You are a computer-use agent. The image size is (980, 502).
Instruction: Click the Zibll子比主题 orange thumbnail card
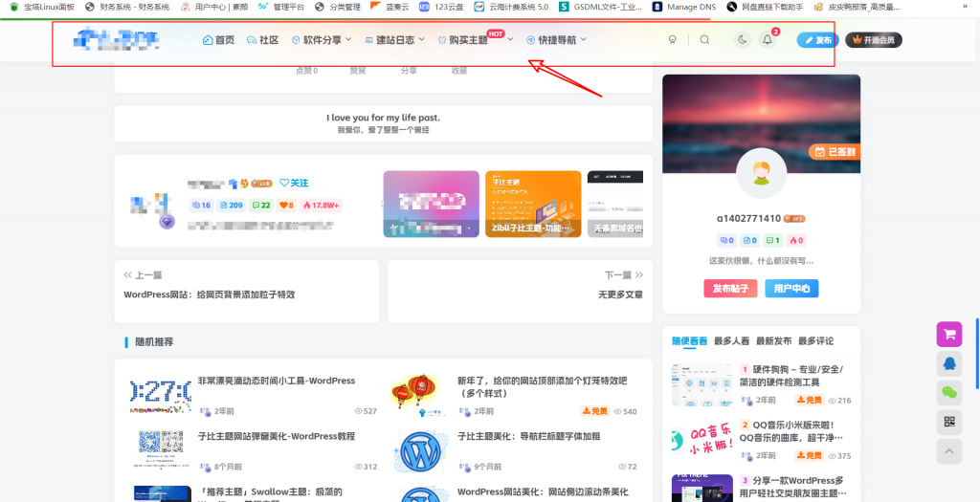tap(533, 205)
